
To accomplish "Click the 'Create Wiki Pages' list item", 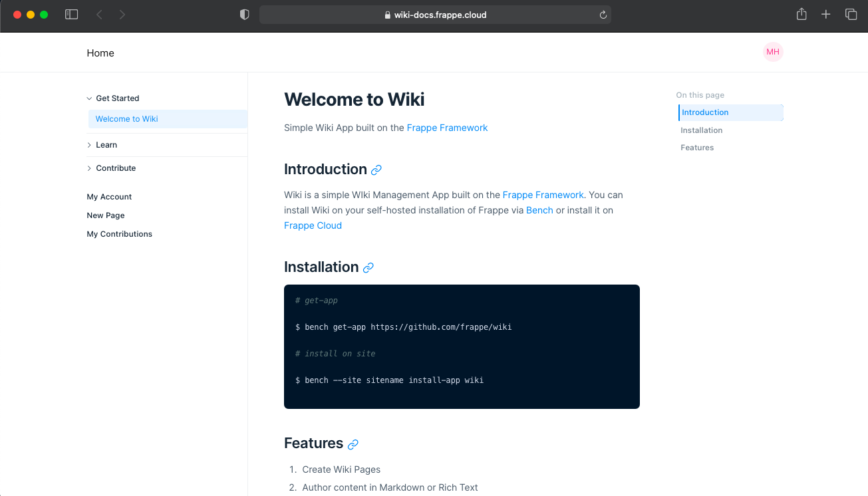I will pyautogui.click(x=341, y=469).
